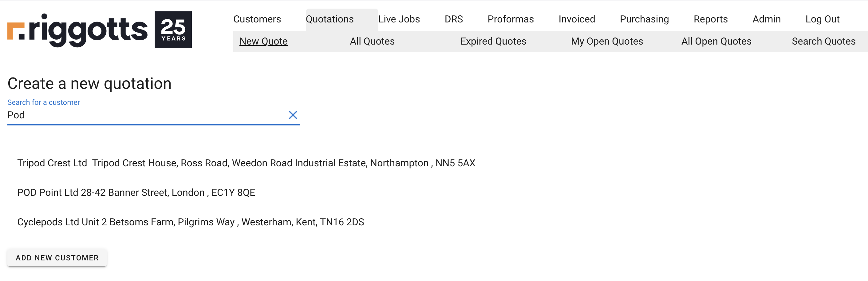Go to Live Jobs
868x281 pixels.
pyautogui.click(x=399, y=19)
